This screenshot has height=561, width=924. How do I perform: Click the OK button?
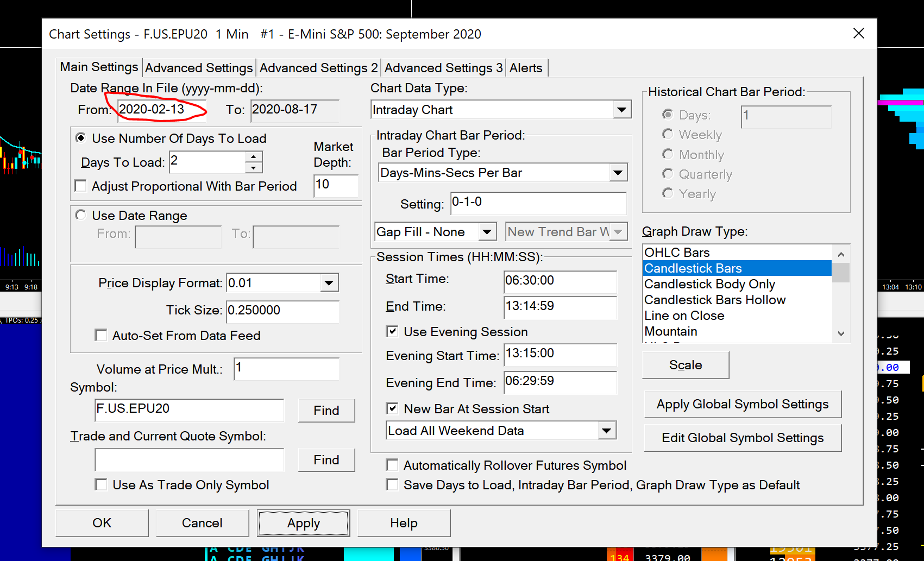[102, 523]
